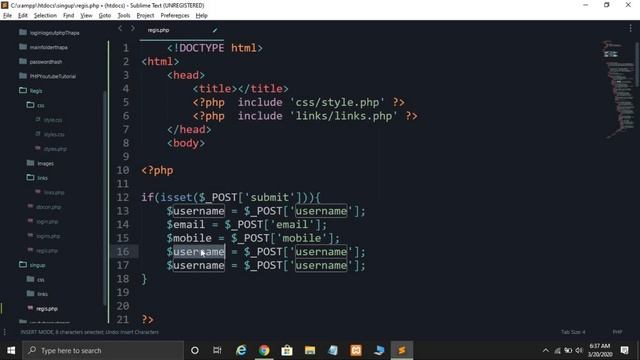Expand the css folder under singup
This screenshot has height=360, width=640.
coord(35,280)
